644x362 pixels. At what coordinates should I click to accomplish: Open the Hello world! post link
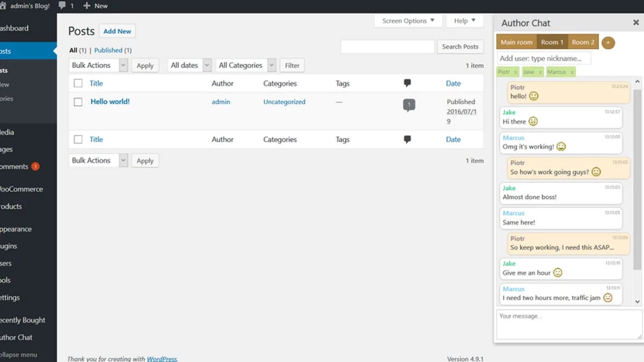[110, 101]
